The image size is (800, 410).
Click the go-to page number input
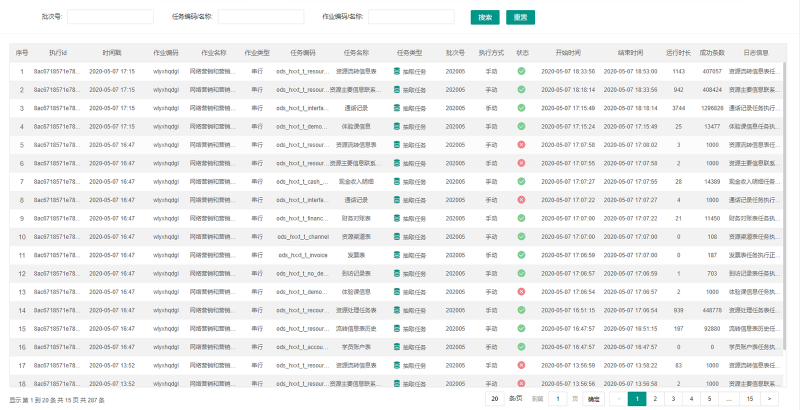[558, 399]
